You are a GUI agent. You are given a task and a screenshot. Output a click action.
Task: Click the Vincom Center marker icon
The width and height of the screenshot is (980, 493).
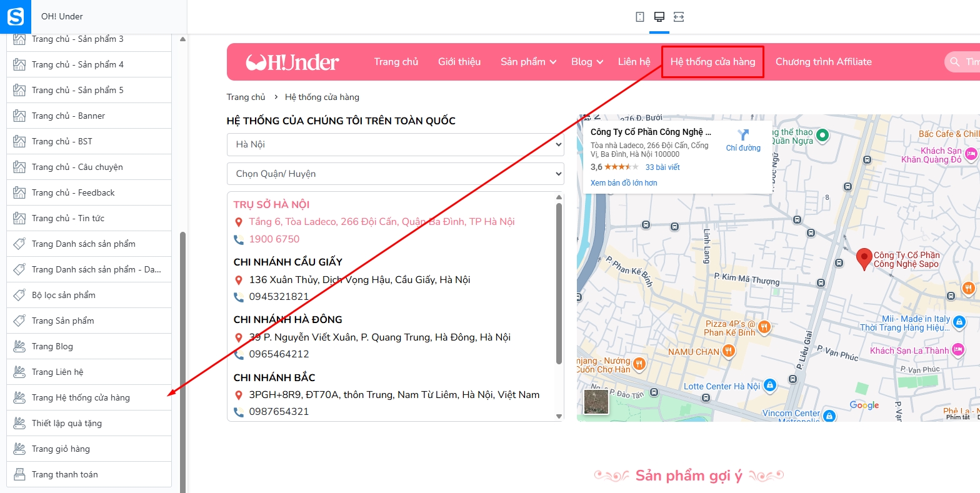click(x=829, y=416)
